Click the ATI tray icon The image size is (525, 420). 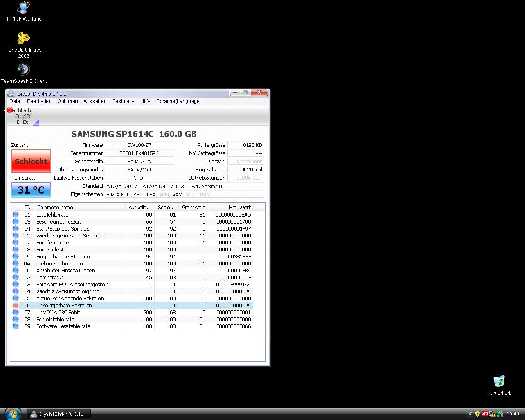(485, 414)
